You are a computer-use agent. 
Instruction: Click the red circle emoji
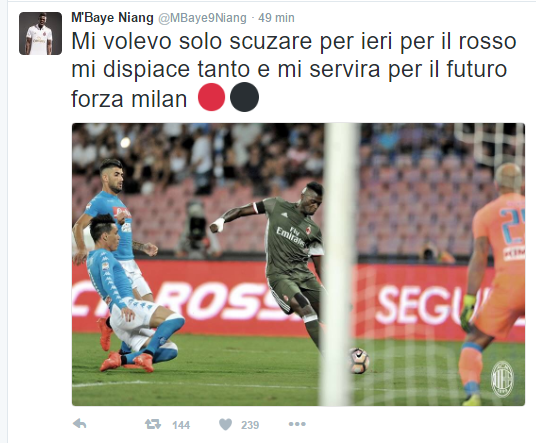pos(212,97)
